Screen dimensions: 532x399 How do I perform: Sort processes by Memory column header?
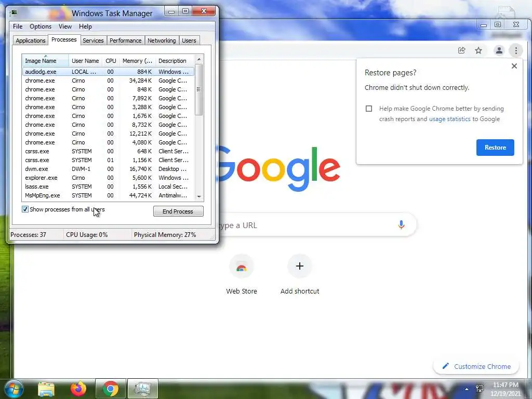(137, 61)
